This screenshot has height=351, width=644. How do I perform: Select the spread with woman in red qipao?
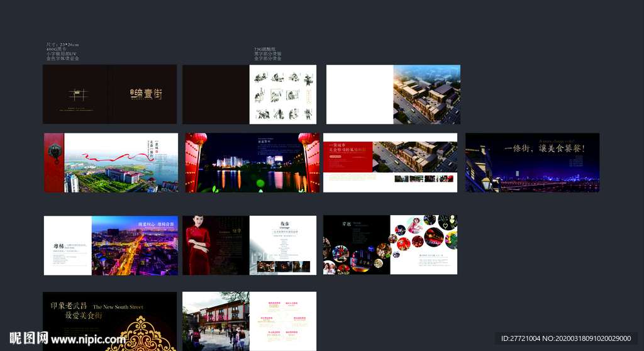(249, 245)
